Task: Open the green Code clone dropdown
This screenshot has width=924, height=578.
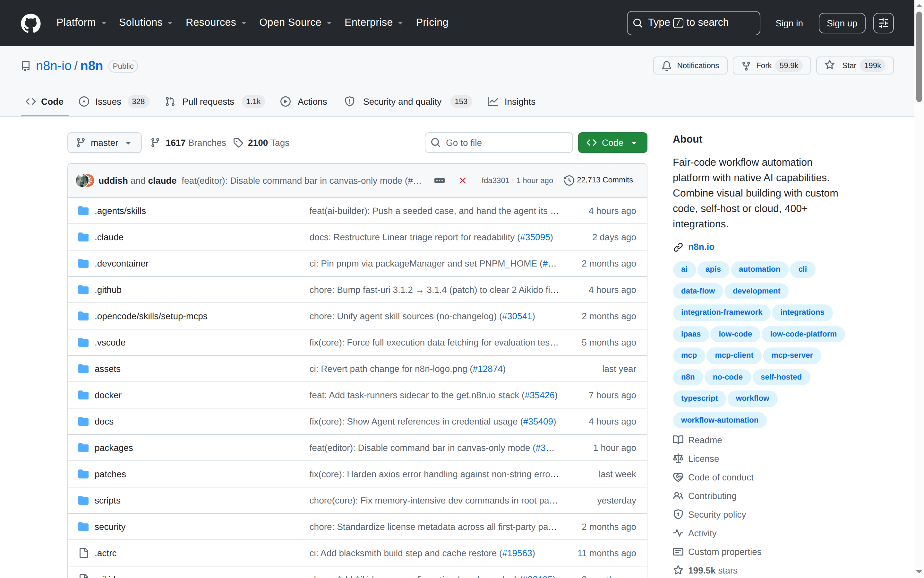Action: click(x=612, y=143)
